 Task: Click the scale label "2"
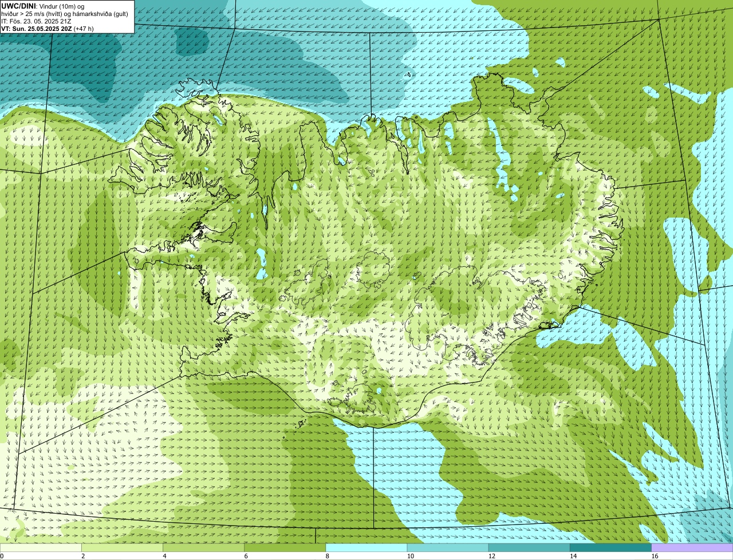[83, 556]
